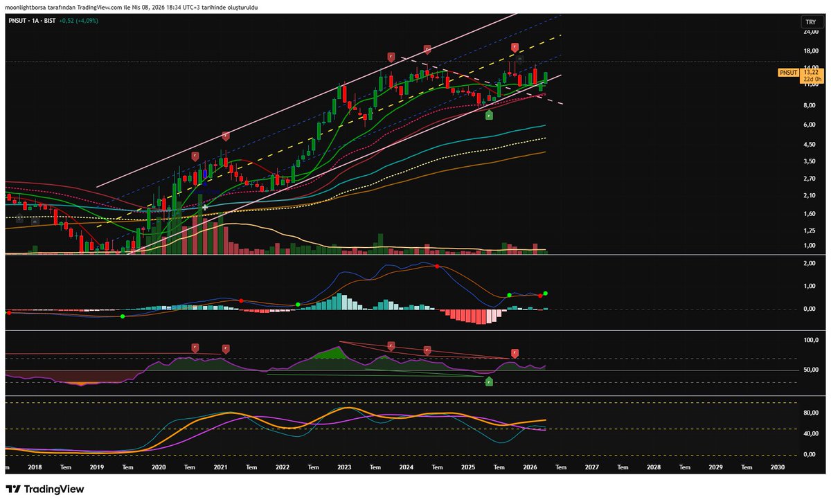Open the TRY currency selector

pos(810,23)
